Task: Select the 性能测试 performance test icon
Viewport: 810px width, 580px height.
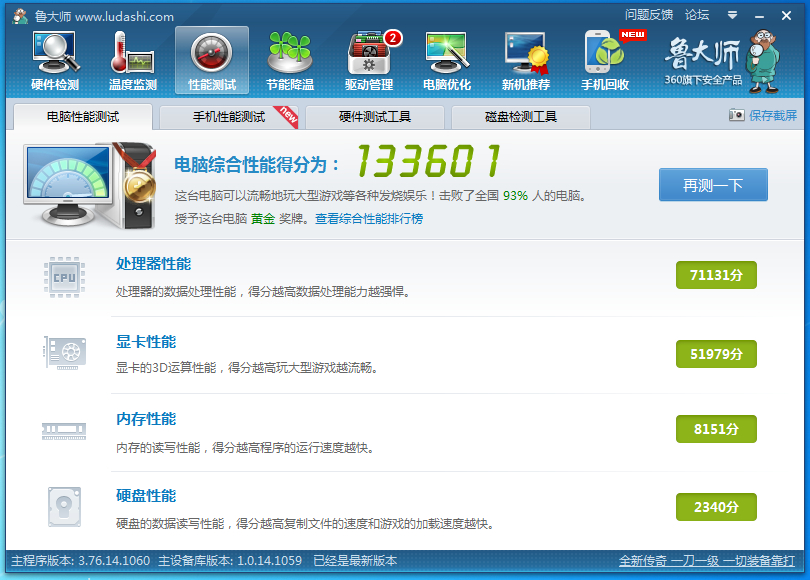Action: pyautogui.click(x=212, y=52)
